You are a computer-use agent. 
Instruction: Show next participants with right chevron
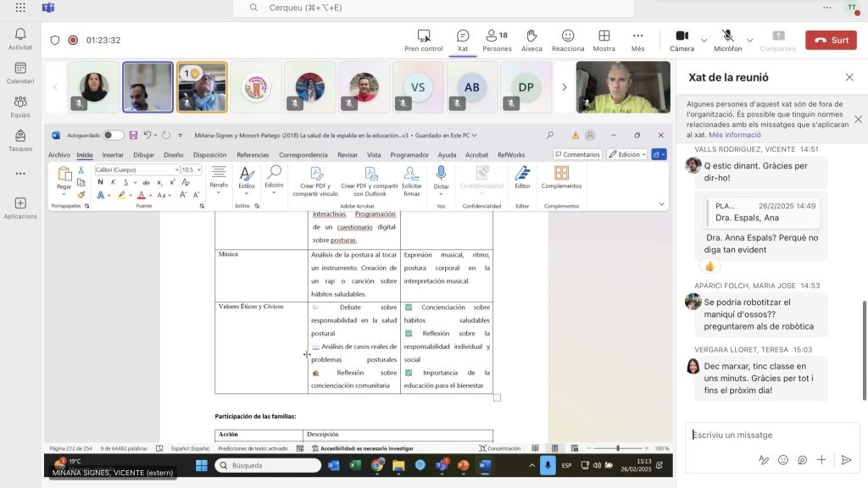coord(565,86)
